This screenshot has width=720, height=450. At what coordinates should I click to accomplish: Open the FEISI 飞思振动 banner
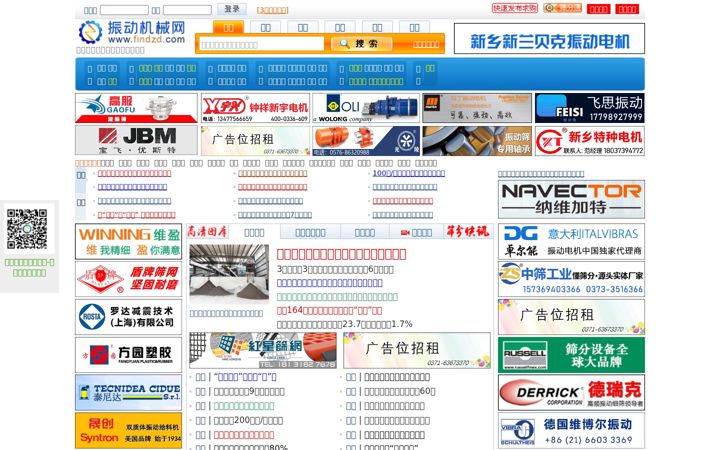pyautogui.click(x=590, y=108)
